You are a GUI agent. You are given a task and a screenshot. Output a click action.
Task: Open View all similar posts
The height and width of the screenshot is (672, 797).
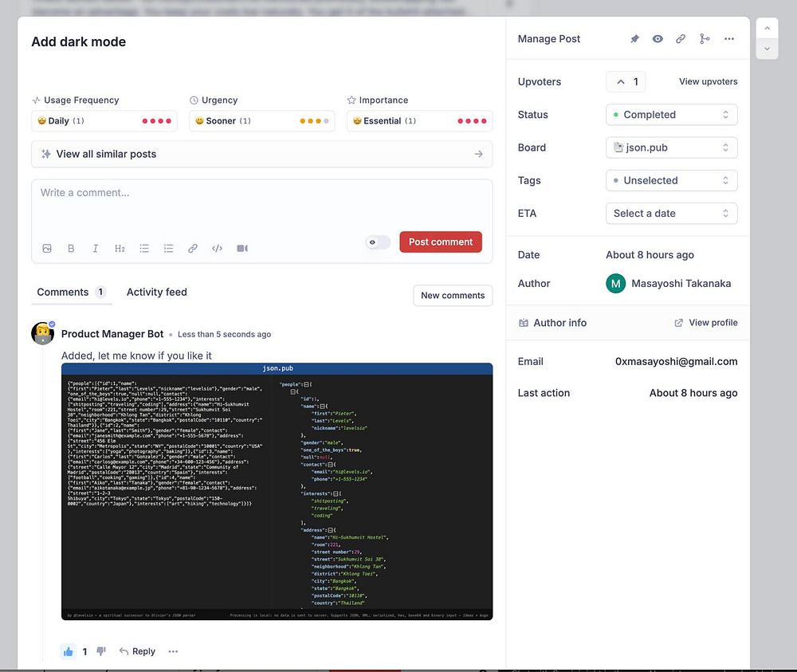point(261,154)
